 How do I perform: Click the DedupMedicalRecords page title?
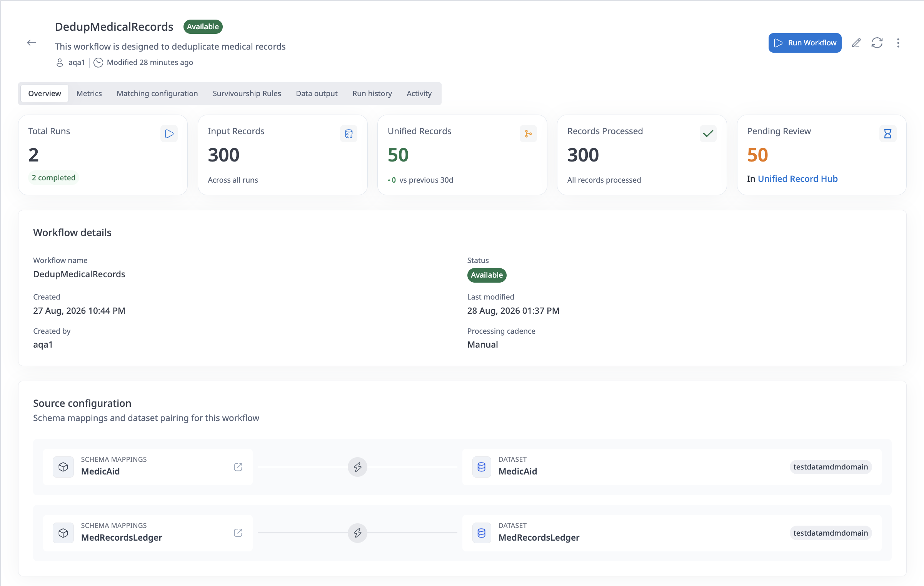114,27
